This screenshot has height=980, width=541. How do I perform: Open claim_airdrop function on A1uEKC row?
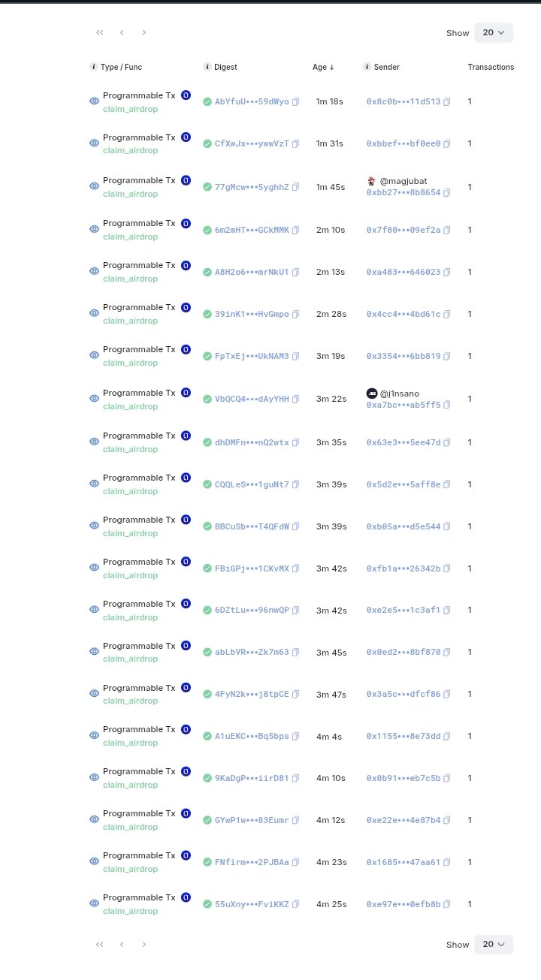pos(131,743)
